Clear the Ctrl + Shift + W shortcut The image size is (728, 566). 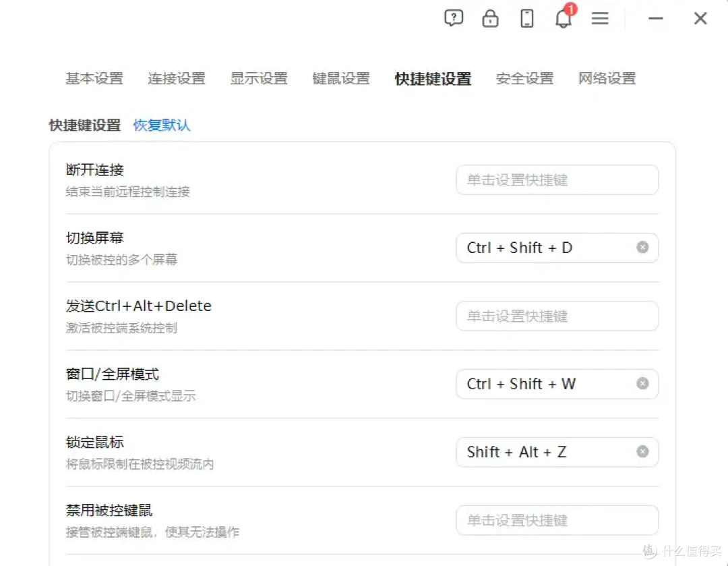(x=642, y=383)
